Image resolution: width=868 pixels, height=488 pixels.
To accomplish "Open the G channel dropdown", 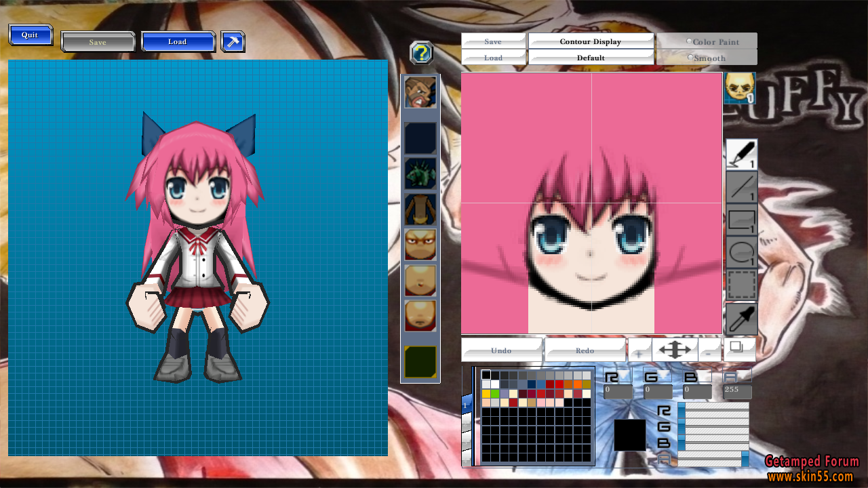I will 657,374.
